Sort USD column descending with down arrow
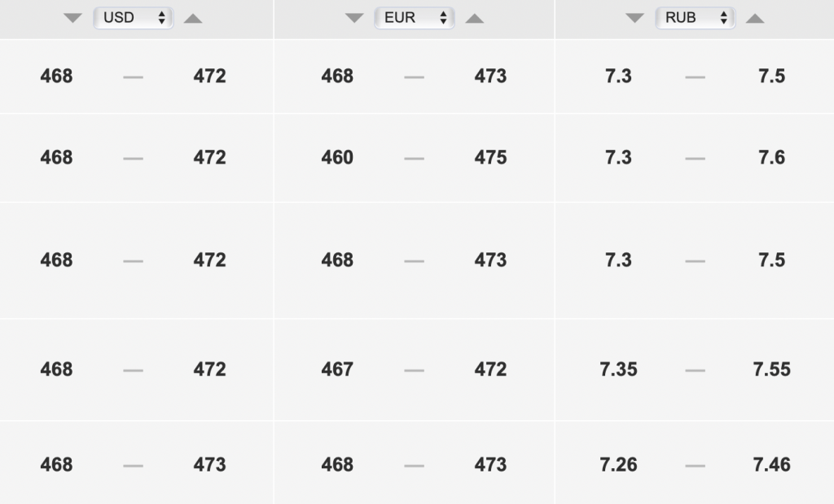The image size is (834, 504). tap(73, 18)
